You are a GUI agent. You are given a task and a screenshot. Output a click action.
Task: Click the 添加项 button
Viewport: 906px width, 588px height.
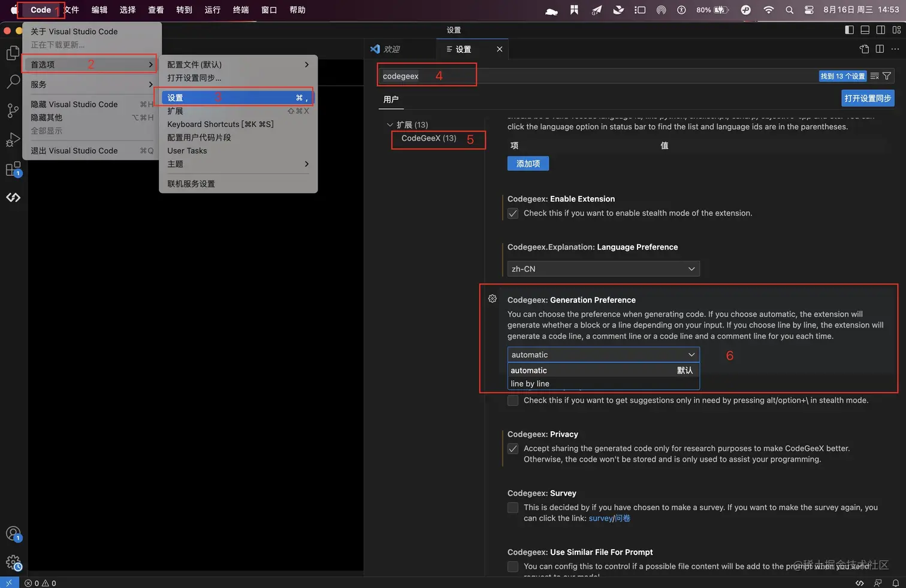tap(528, 163)
